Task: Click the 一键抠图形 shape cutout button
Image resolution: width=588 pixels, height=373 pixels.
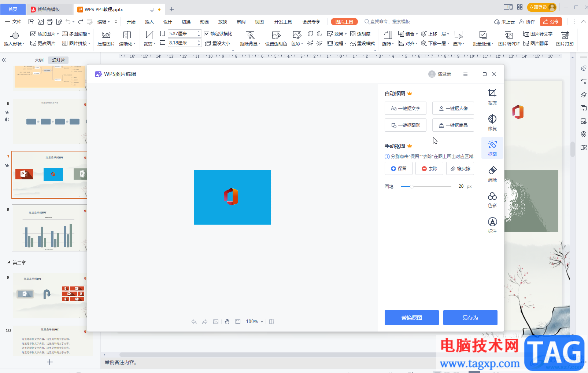Action: [406, 125]
